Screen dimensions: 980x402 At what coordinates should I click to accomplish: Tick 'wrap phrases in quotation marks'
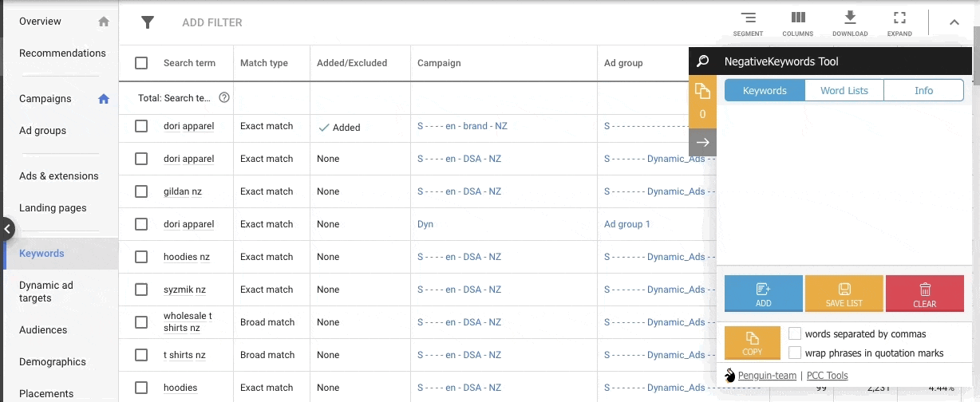795,353
